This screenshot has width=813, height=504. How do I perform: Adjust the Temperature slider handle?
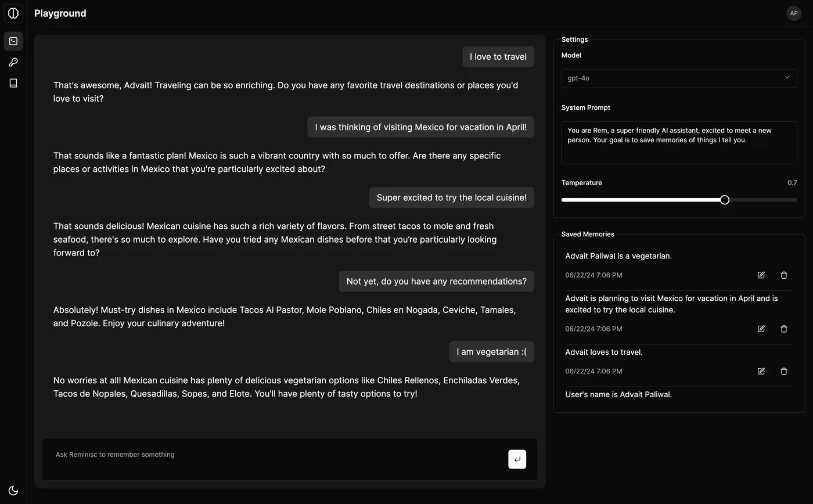coord(725,200)
